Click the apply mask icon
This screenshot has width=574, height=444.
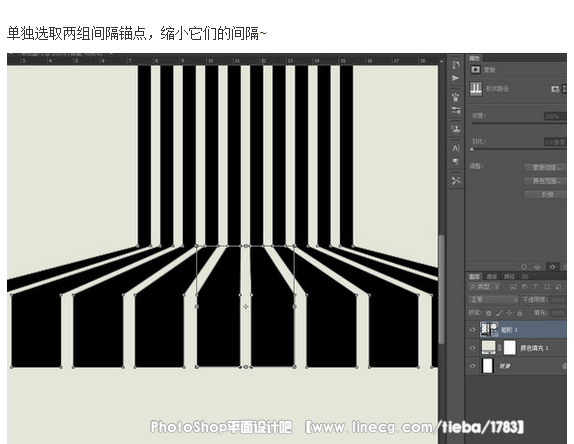pos(537,267)
